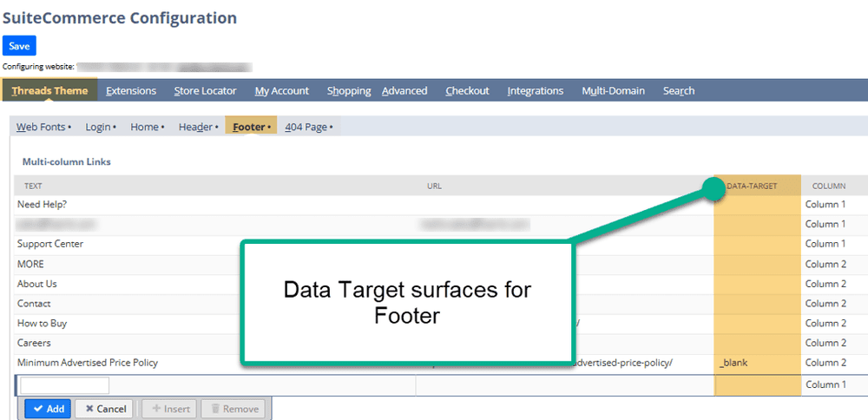
Task: Select the 'How to Buy' row text
Action: click(x=42, y=323)
